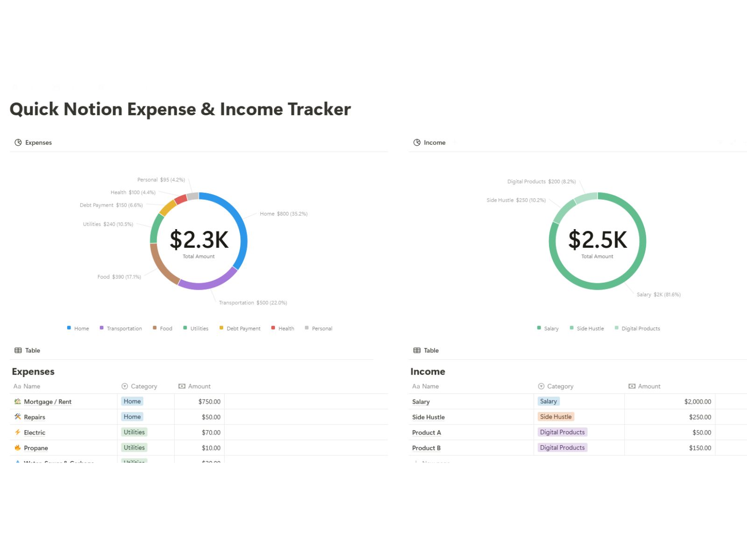Switch to the Expenses Table view
The image size is (747, 560).
tap(33, 350)
